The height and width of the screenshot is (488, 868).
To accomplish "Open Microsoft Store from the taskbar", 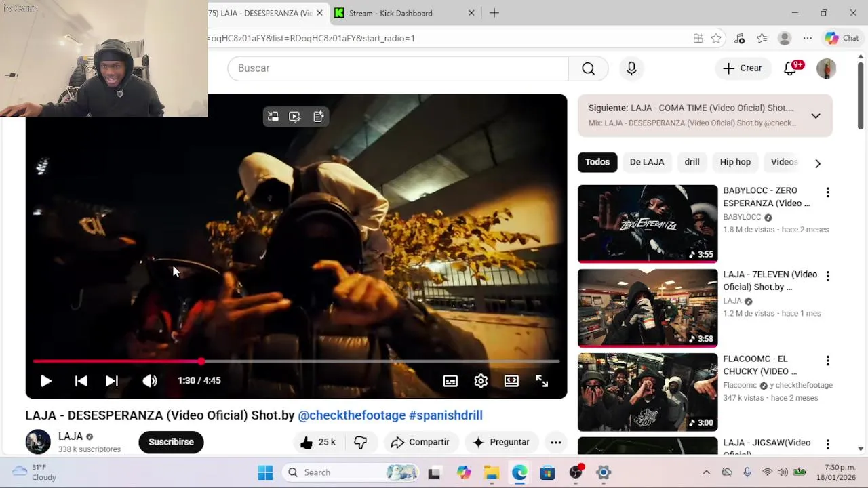I will click(x=547, y=472).
